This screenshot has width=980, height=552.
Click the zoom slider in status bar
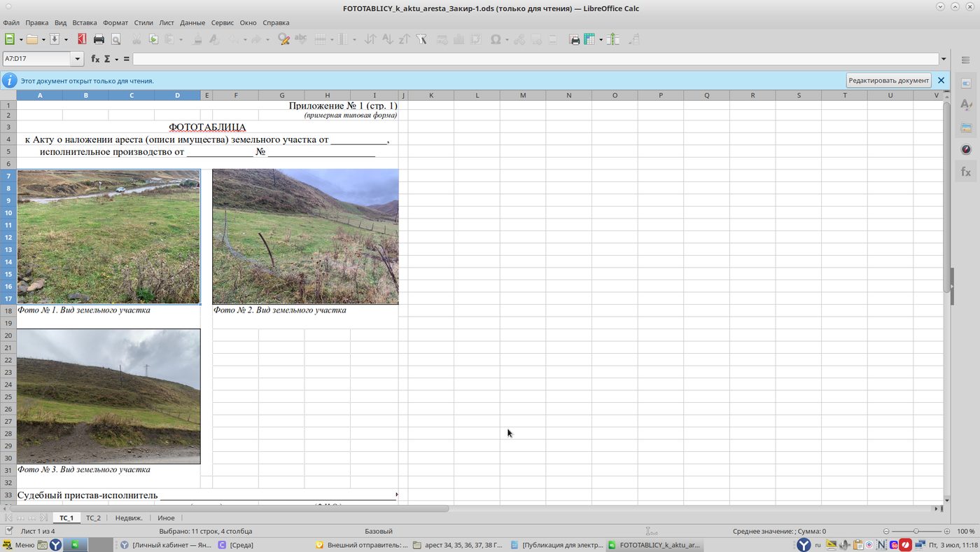916,532
